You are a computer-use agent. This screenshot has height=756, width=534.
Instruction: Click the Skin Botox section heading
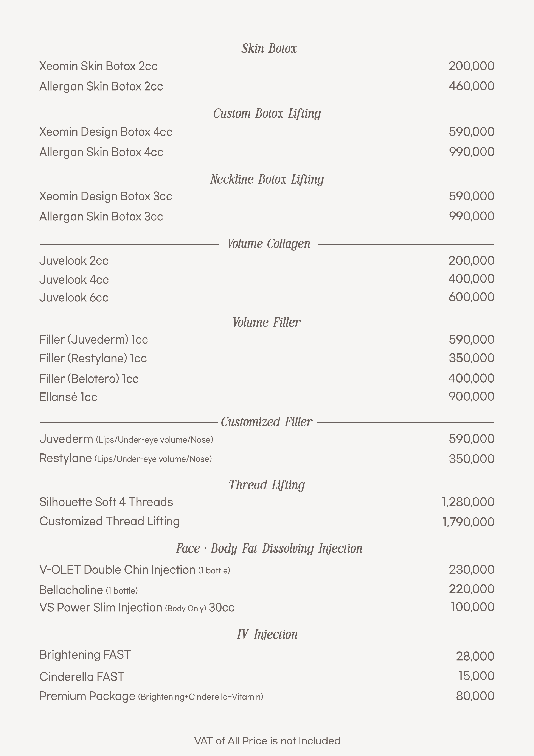point(269,48)
